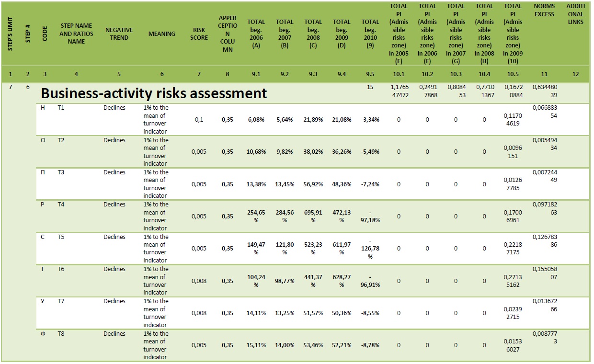Select the 0,008 risk score for T6
The width and height of the screenshot is (594, 364).
click(199, 281)
